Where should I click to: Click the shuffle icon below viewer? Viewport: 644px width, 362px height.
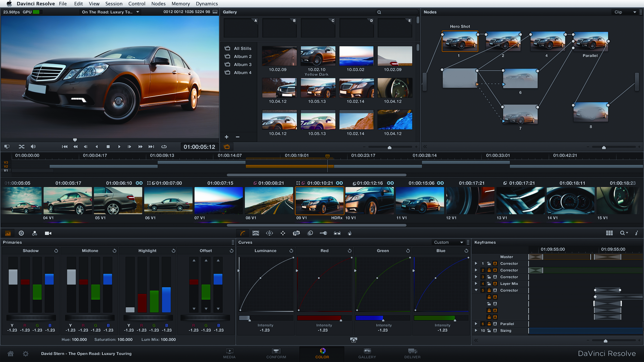21,147
